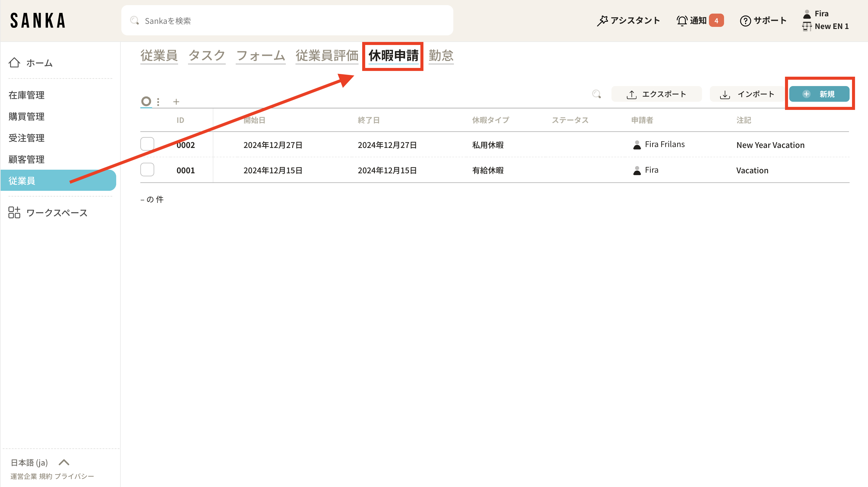Image resolution: width=868 pixels, height=487 pixels.
Task: Select the circle view toggle above the table
Action: (146, 101)
